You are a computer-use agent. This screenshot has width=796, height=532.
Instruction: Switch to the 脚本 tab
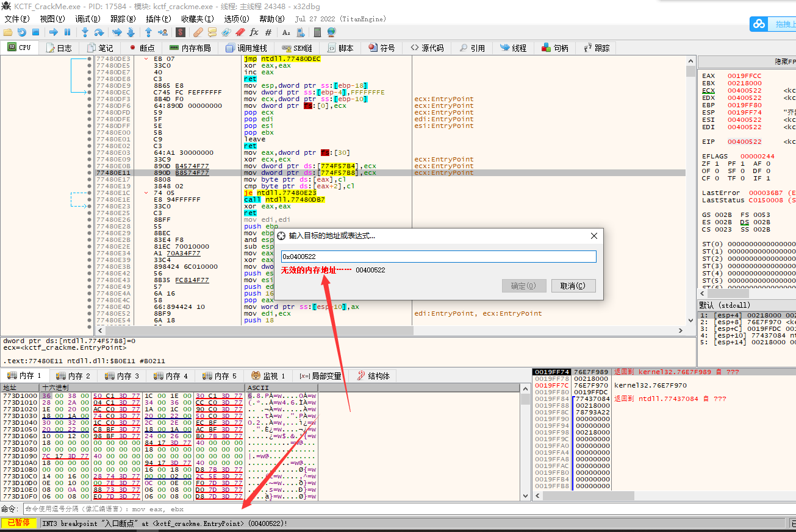coord(340,48)
